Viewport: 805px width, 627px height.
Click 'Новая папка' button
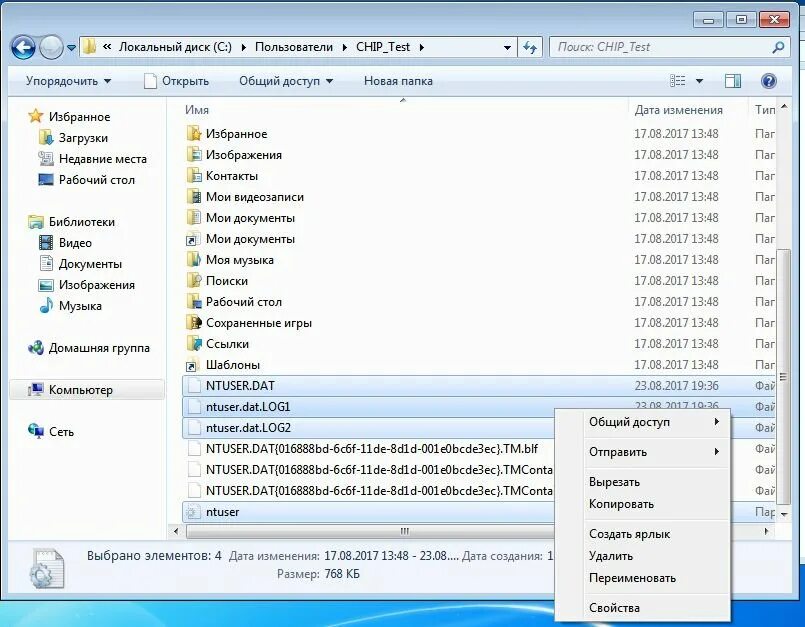398,81
